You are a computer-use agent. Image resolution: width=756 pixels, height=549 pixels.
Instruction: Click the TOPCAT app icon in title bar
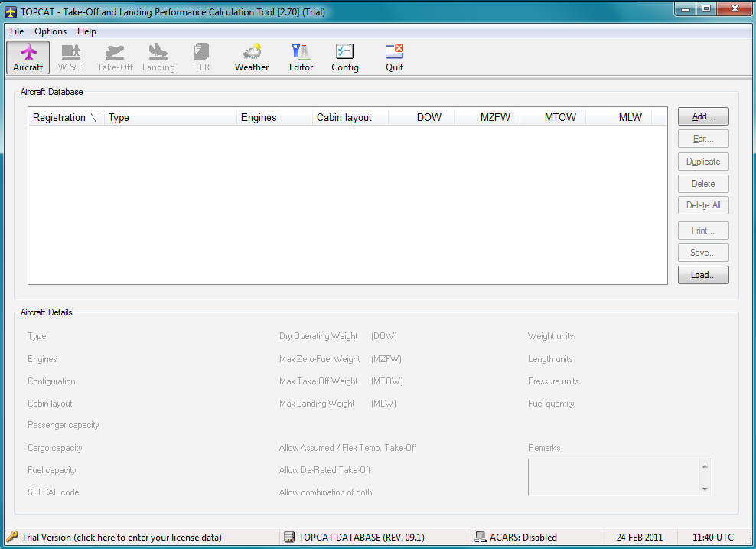pyautogui.click(x=11, y=11)
